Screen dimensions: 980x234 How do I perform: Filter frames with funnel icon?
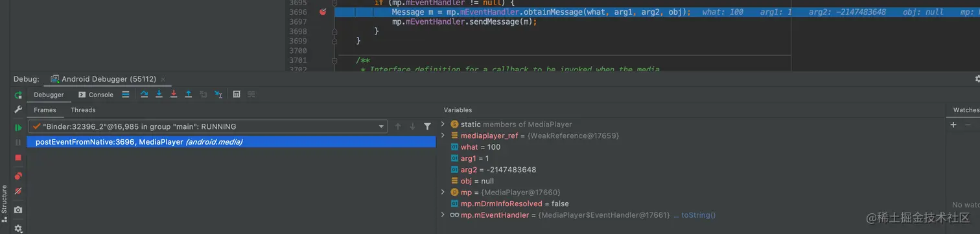coord(427,127)
